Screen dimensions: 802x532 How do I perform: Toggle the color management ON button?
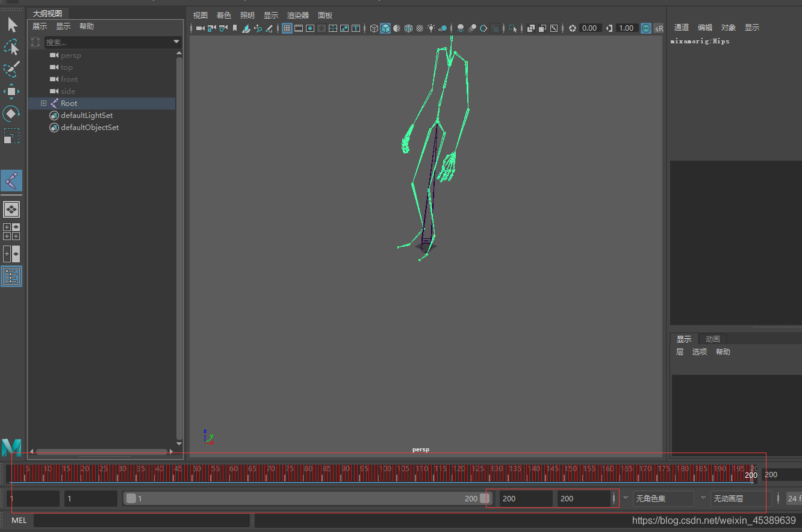pyautogui.click(x=646, y=28)
